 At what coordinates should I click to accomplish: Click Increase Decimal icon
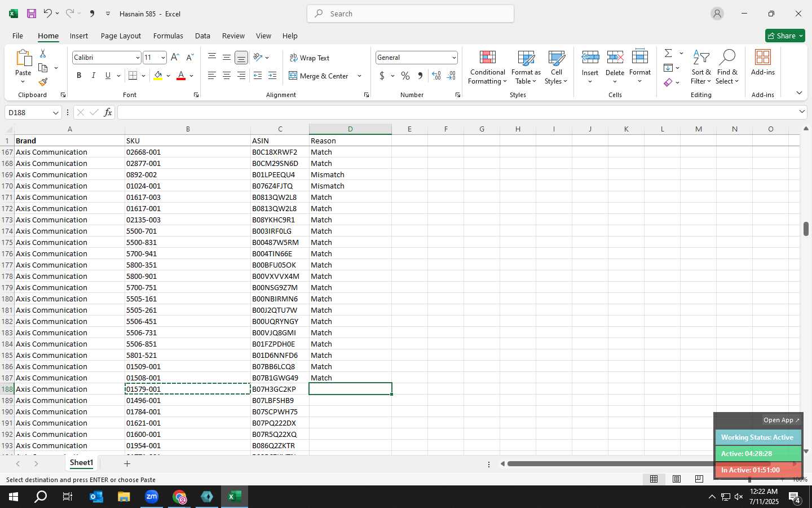(436, 76)
